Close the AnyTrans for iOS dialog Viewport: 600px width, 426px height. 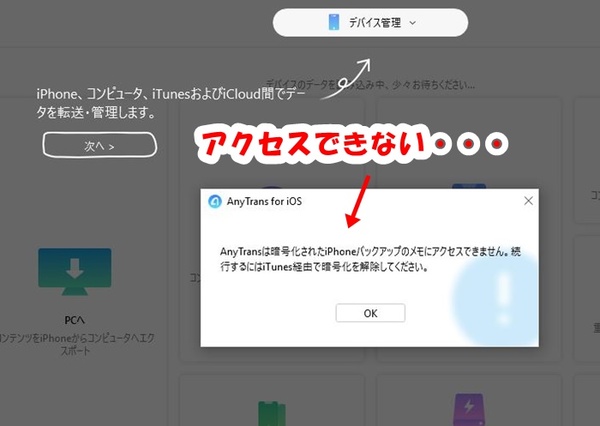(x=528, y=201)
